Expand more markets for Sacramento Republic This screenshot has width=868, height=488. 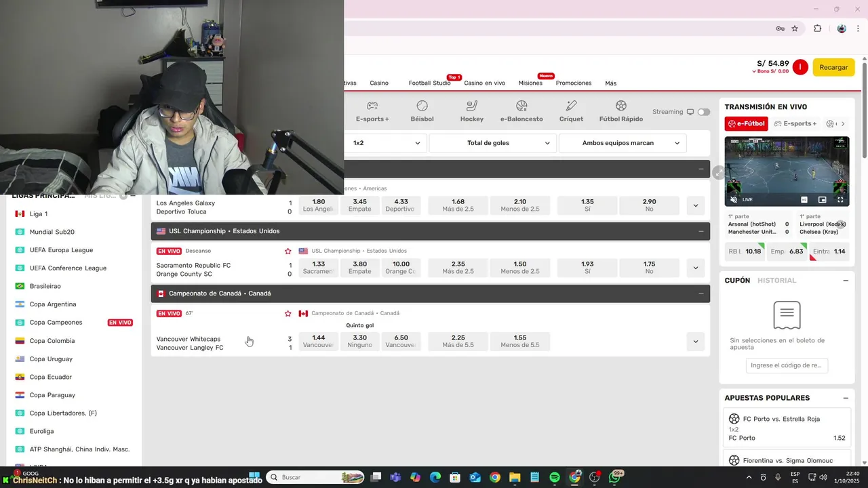pyautogui.click(x=695, y=268)
